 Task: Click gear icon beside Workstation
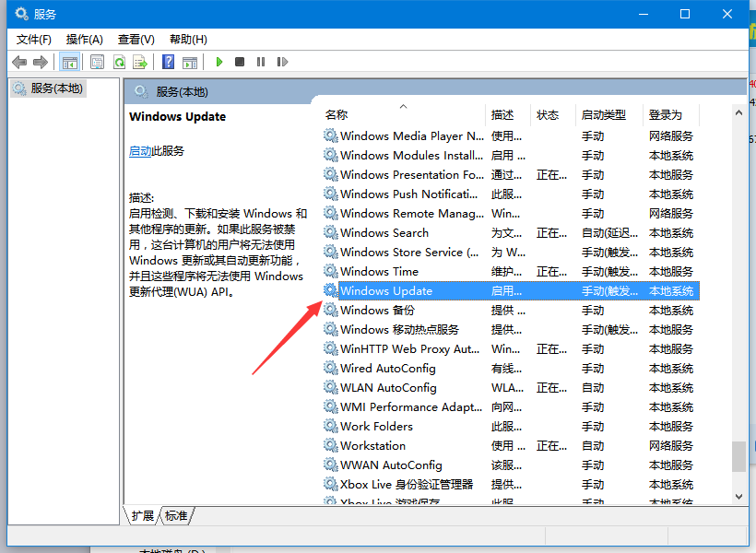coord(331,445)
